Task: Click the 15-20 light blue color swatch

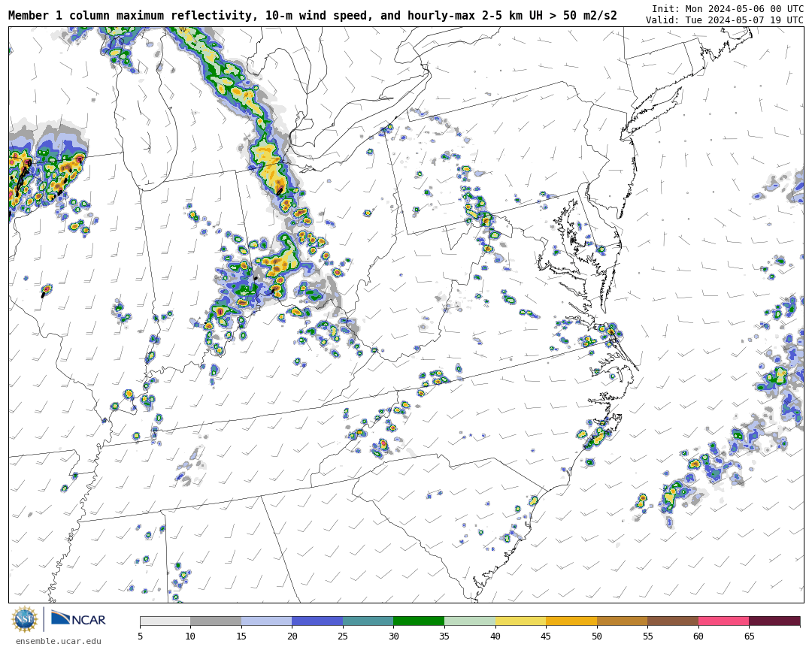Action: [x=267, y=621]
